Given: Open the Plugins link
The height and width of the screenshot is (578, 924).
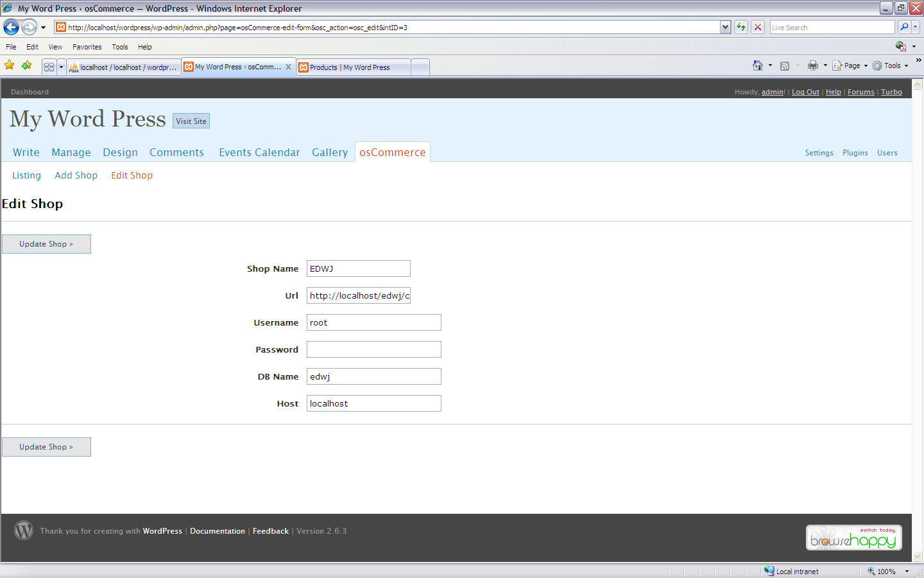Looking at the screenshot, I should click(855, 153).
